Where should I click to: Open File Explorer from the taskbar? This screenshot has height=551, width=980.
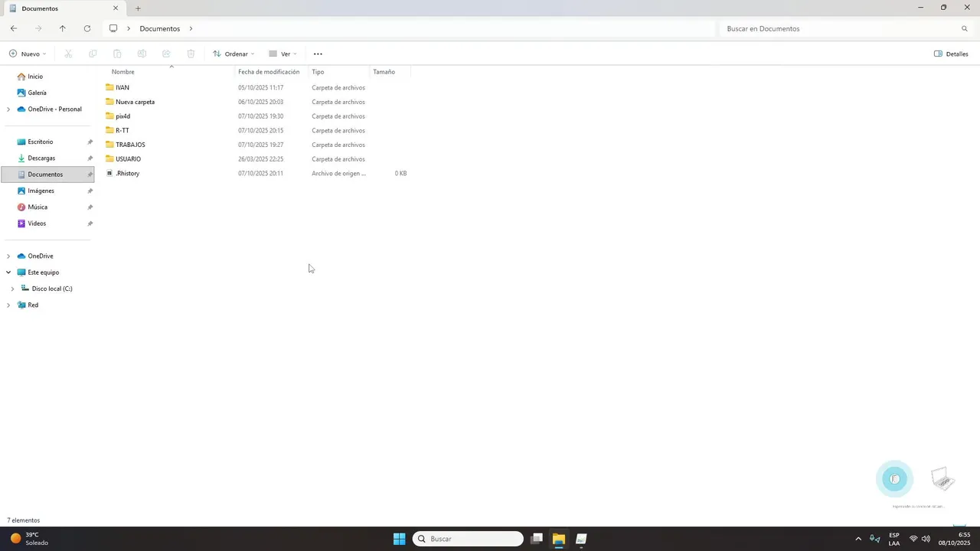pos(559,539)
